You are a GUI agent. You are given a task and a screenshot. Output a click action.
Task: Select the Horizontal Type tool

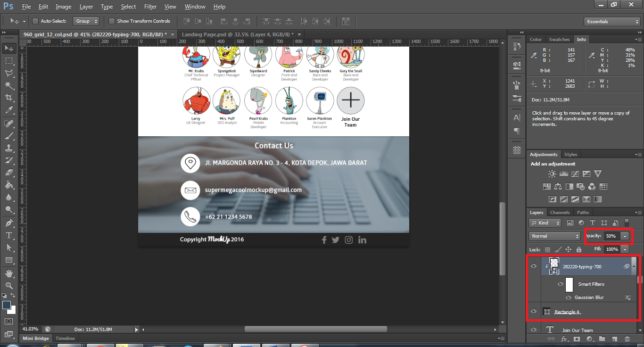tap(8, 235)
